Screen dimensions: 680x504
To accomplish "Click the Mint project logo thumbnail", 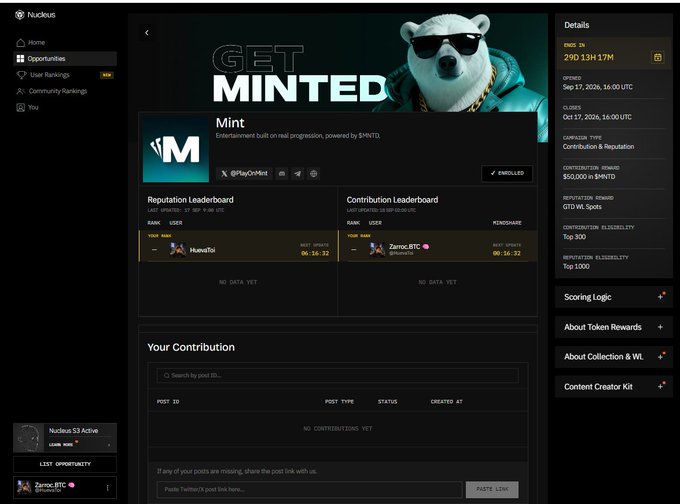I will click(176, 149).
